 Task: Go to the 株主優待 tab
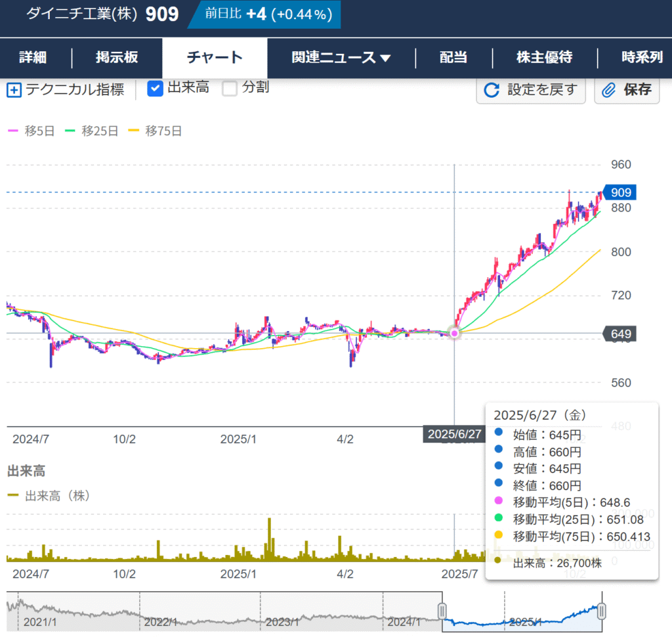(x=544, y=58)
